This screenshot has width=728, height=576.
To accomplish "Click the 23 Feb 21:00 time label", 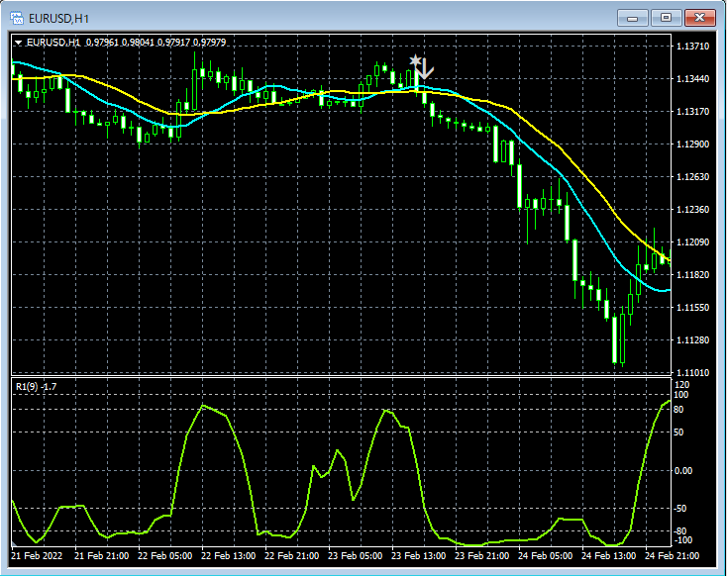I will point(482,555).
